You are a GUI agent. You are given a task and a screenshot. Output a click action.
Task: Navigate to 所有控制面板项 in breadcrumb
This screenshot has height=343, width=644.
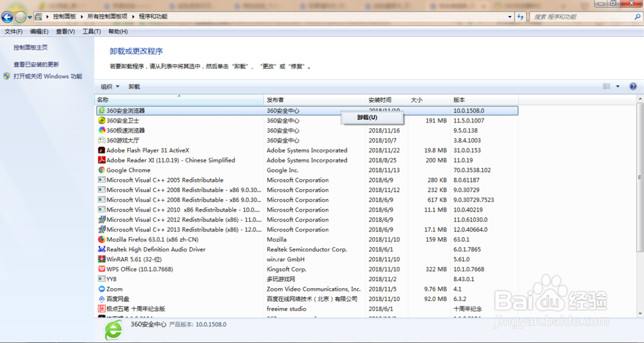click(107, 17)
